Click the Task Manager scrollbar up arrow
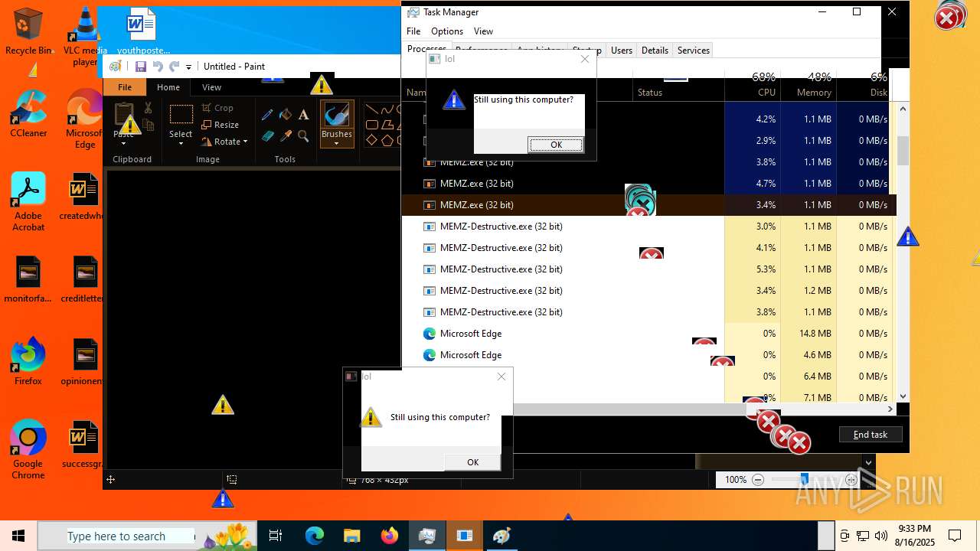980x551 pixels. point(903,109)
